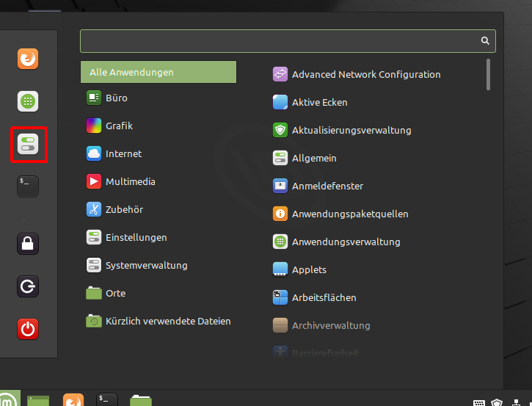Launch Firefox from the bottom panel
The height and width of the screenshot is (406, 532).
[73, 399]
